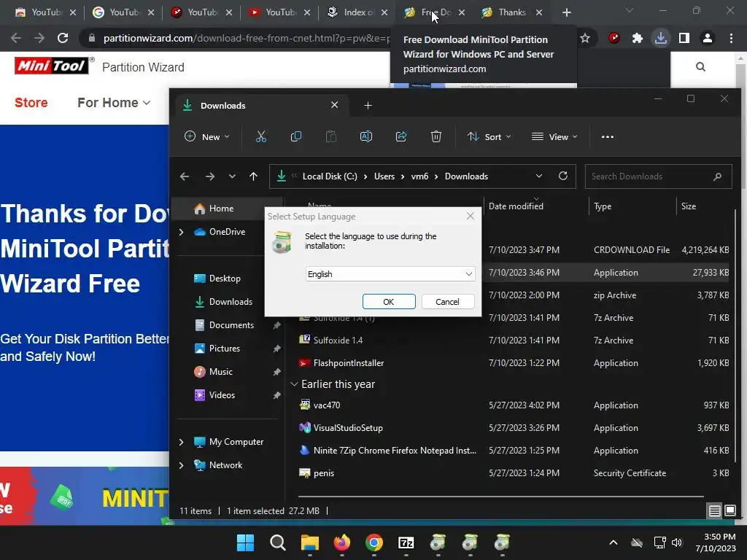Go back in Explorer navigation
The height and width of the screenshot is (560, 747).
click(185, 176)
